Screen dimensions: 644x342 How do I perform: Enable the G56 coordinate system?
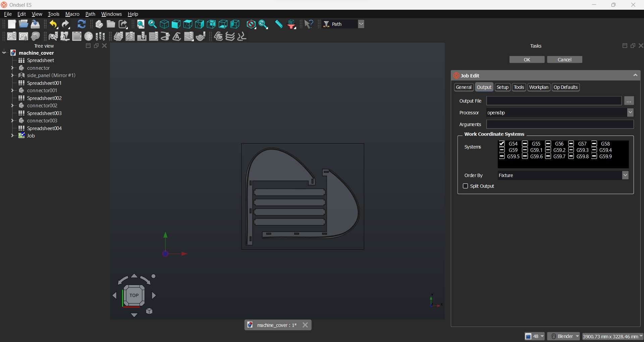pos(548,144)
